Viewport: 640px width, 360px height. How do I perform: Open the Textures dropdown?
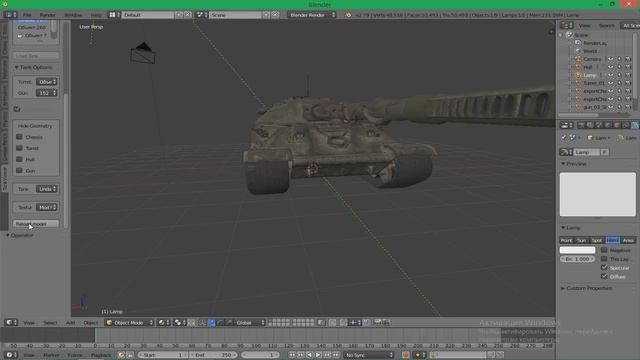pyautogui.click(x=47, y=208)
